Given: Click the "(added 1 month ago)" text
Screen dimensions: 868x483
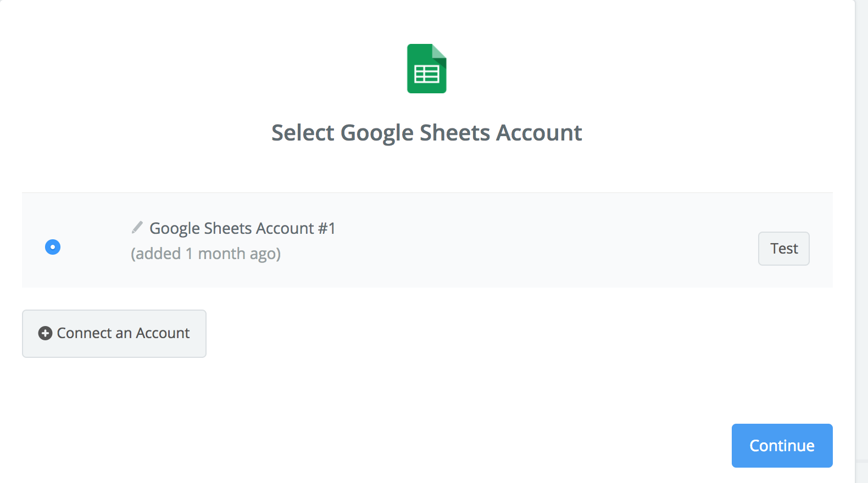Looking at the screenshot, I should point(205,254).
